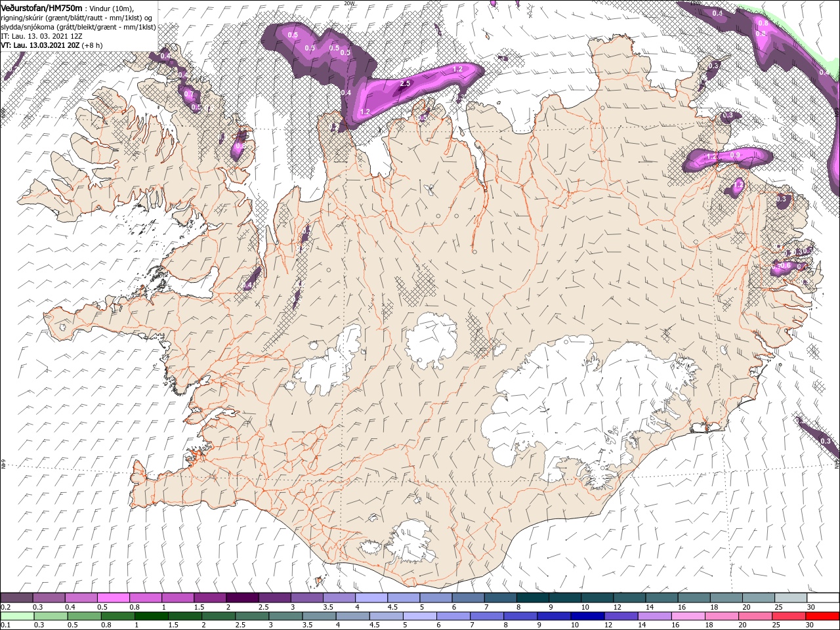Viewport: 840px width, 630px height.
Task: Select snow legend swatch for 0.3–0.4 mm
Action: click(49, 598)
